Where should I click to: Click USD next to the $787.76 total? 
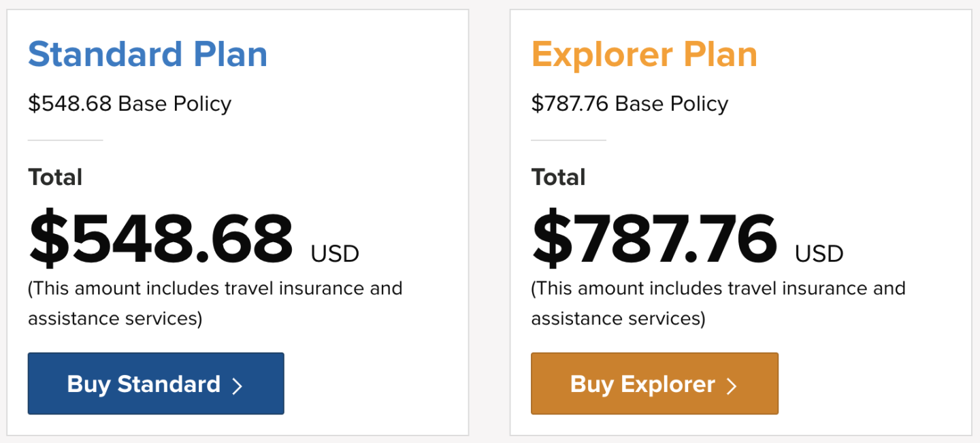pyautogui.click(x=819, y=254)
